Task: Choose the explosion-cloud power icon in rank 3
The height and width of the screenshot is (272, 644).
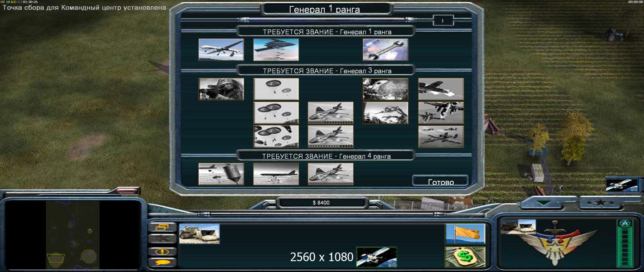Action: [385, 89]
